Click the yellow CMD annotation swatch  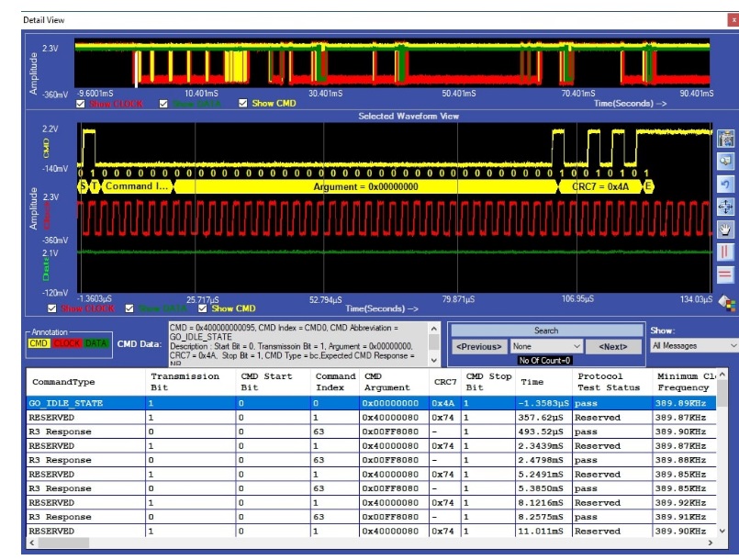click(x=39, y=343)
